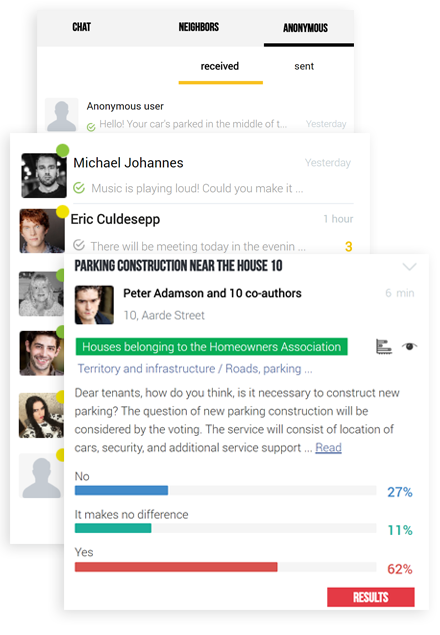Expand Territory and infrastructure category path
Viewport: 440px width, 635px height.
(195, 369)
